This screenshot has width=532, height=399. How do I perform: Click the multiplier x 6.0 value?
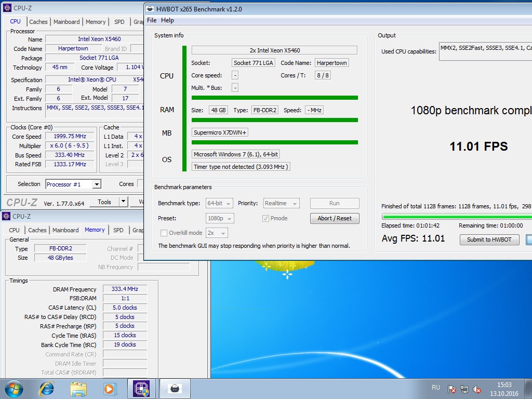[x=70, y=145]
